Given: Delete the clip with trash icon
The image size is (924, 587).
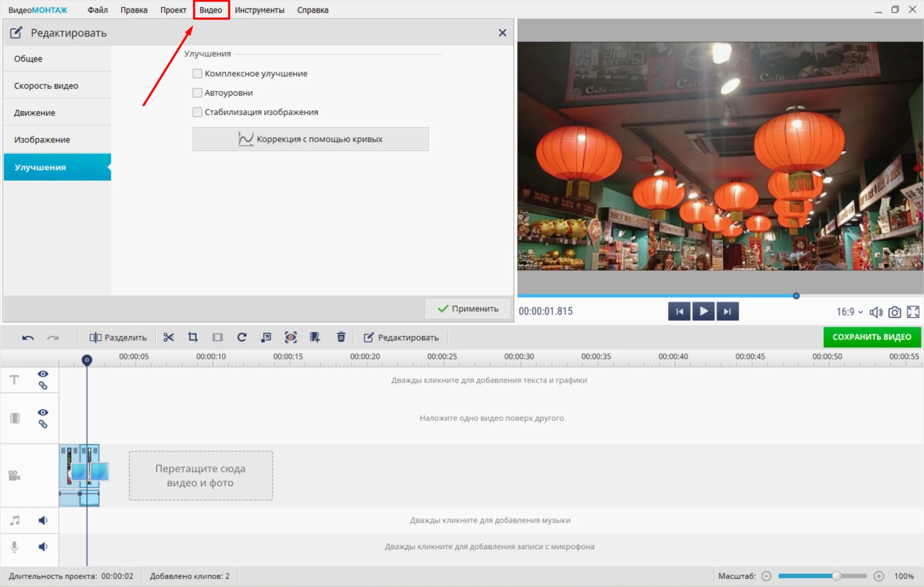Looking at the screenshot, I should point(341,337).
